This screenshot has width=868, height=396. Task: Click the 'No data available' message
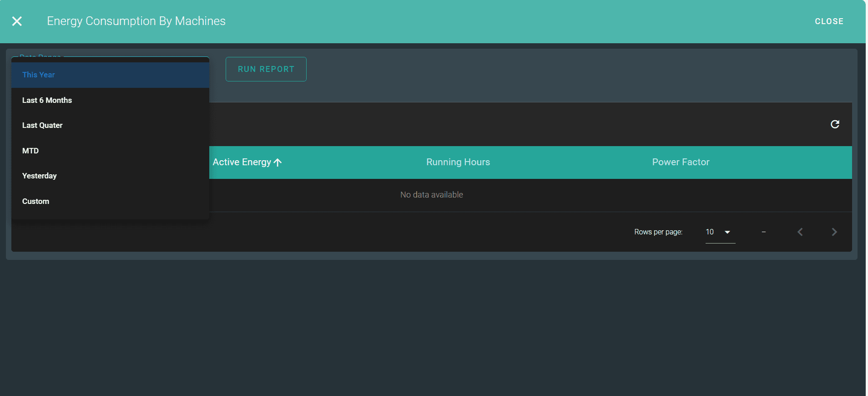click(432, 195)
